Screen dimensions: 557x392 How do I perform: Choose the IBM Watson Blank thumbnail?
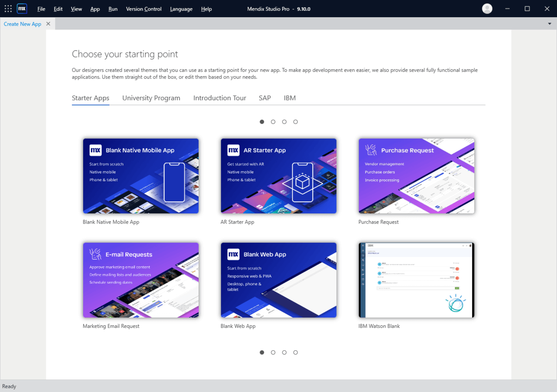(x=416, y=280)
